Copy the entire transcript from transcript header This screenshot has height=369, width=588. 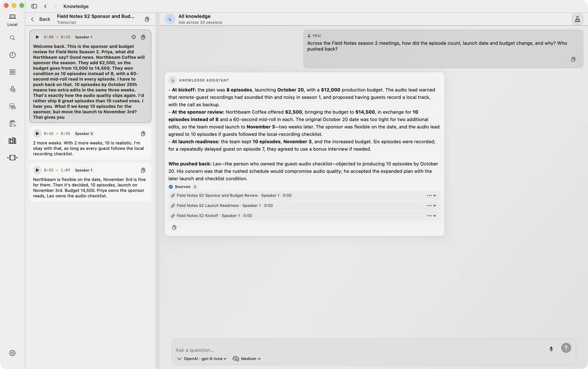(x=147, y=19)
